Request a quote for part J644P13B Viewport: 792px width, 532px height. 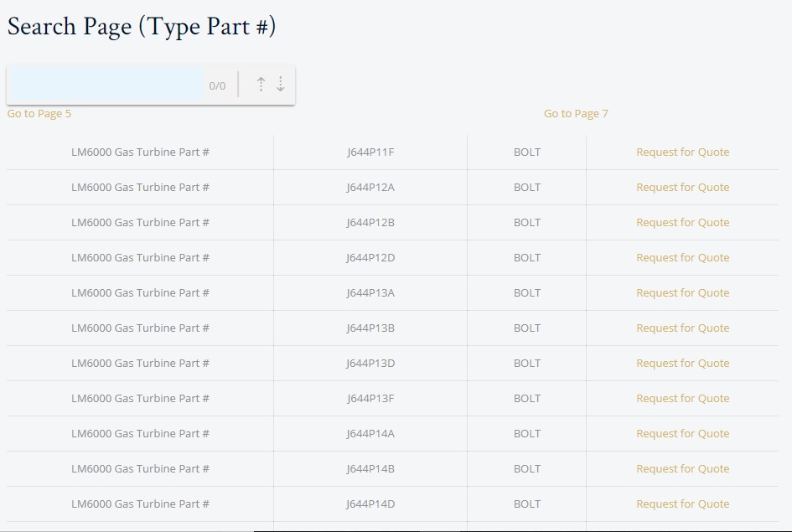(682, 328)
